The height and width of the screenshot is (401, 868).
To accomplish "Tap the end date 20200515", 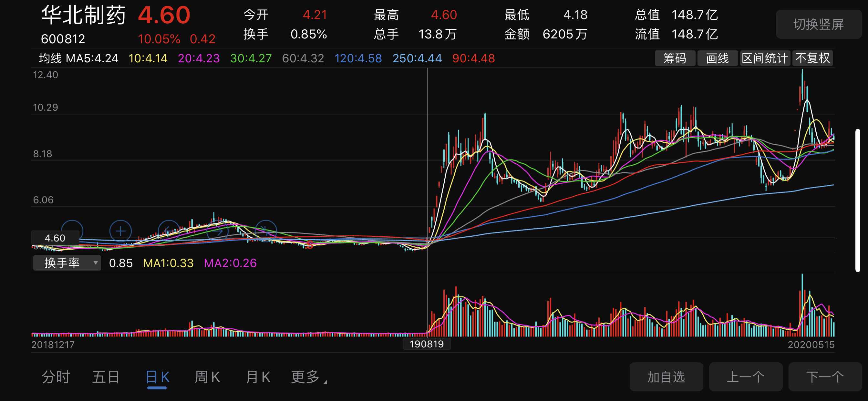I will 811,344.
